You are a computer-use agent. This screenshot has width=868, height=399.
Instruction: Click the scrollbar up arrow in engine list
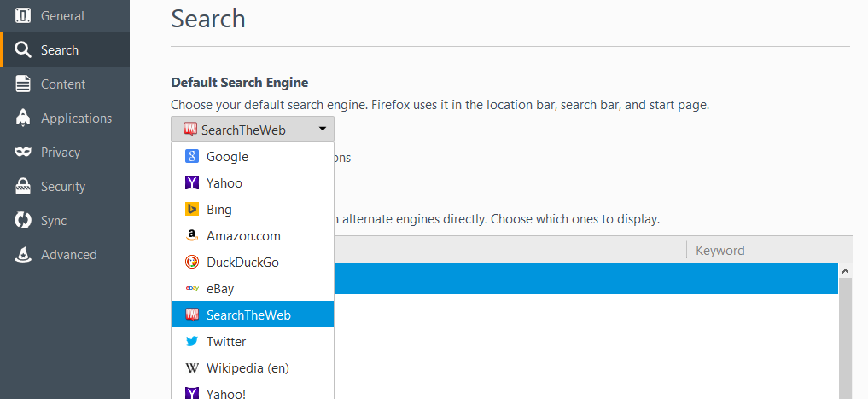[x=845, y=271]
